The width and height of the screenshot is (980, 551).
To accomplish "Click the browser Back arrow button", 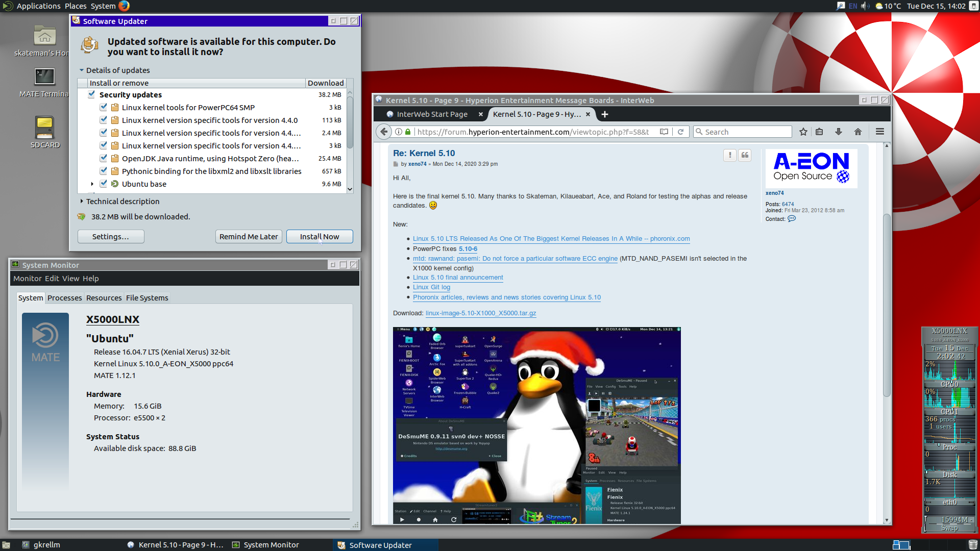I will pos(384,132).
